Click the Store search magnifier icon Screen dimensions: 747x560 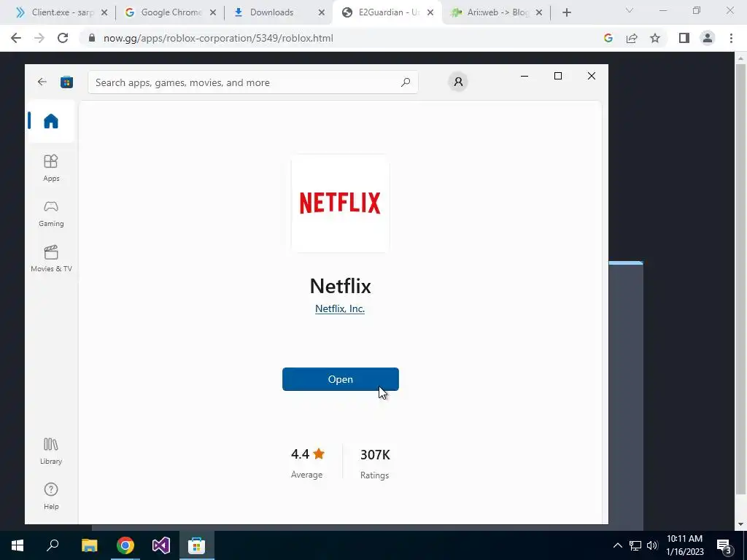click(x=406, y=82)
